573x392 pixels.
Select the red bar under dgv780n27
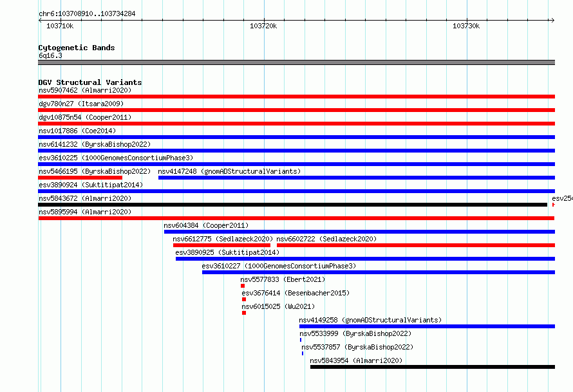tap(296, 110)
